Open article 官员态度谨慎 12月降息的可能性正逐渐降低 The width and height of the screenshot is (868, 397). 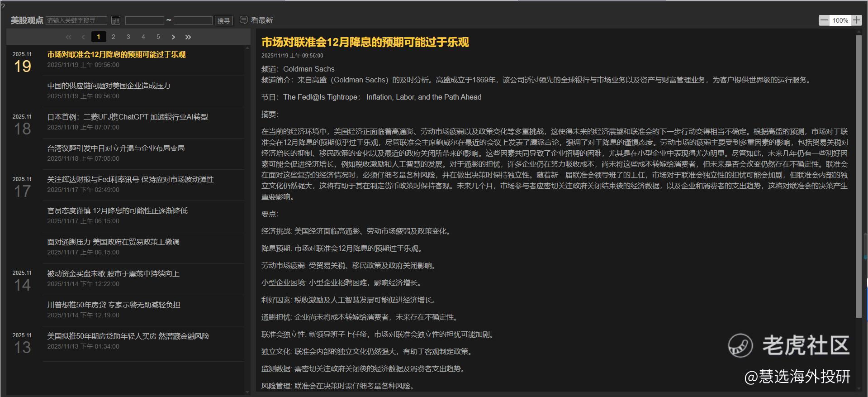pyautogui.click(x=118, y=210)
